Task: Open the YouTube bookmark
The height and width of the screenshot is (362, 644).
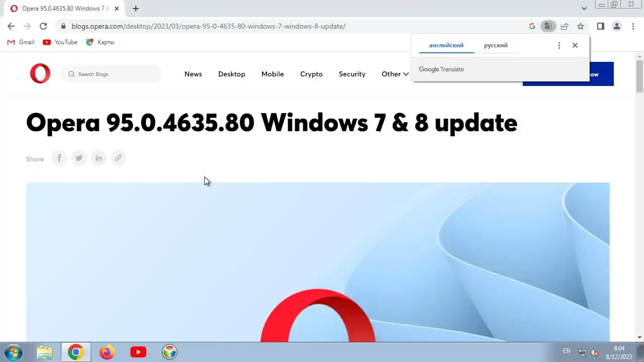Action: [x=60, y=42]
